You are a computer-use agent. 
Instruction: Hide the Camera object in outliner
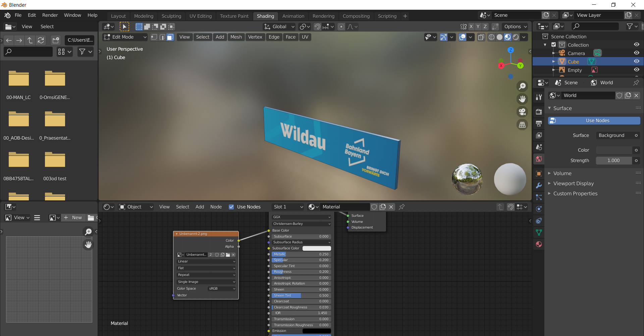[x=636, y=53]
